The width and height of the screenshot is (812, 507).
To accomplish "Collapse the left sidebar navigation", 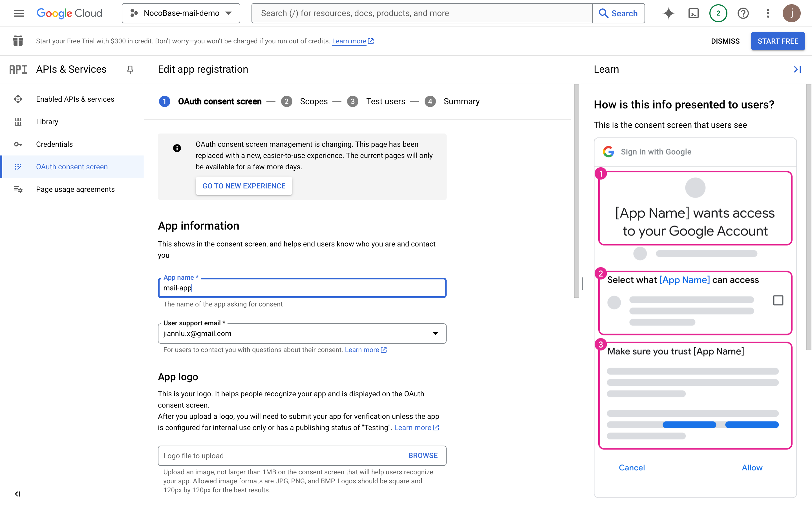I will 18,493.
